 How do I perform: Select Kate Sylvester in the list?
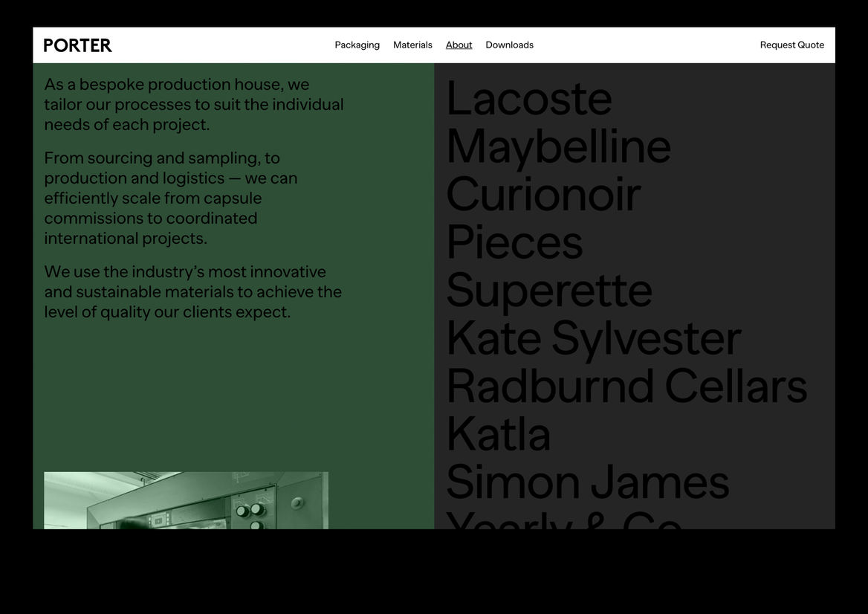click(593, 339)
